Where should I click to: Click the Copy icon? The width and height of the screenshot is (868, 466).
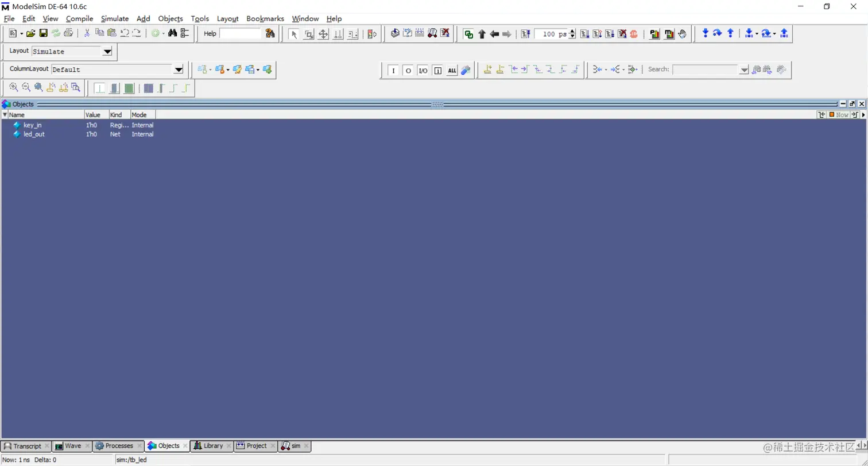(x=99, y=34)
